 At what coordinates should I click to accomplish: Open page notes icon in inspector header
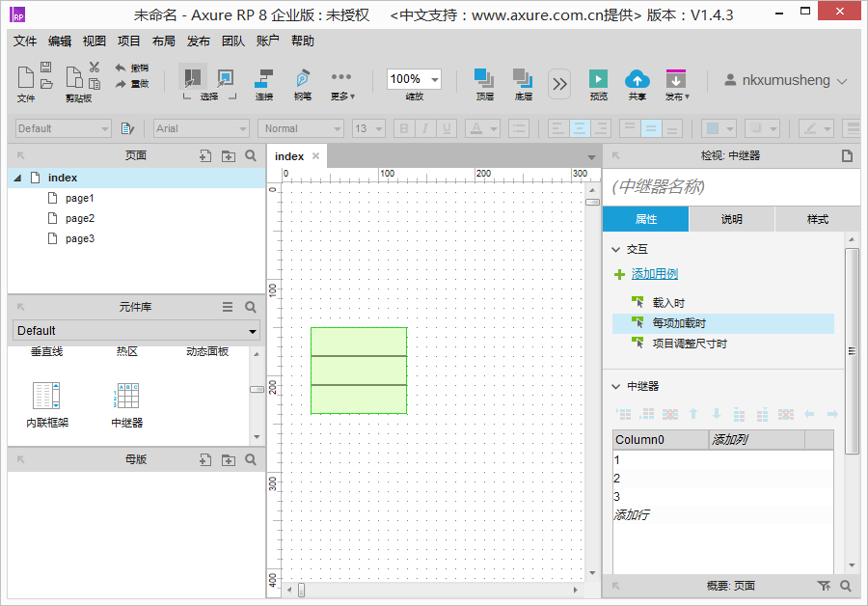[847, 156]
